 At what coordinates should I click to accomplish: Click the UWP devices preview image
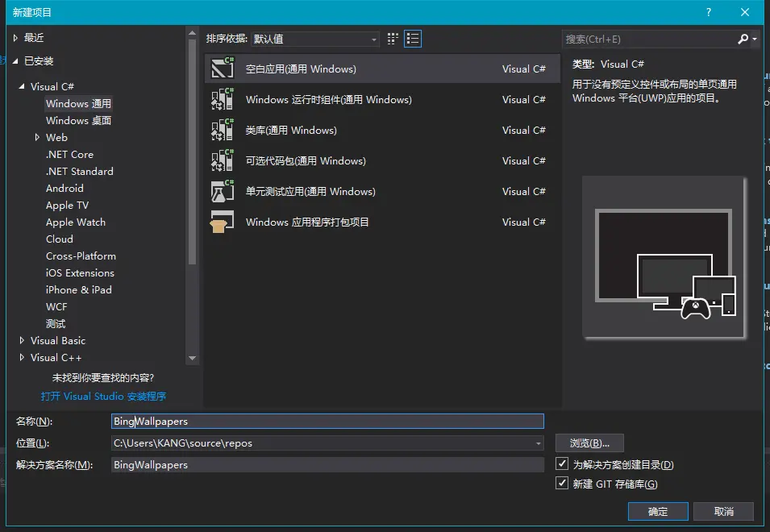tap(664, 257)
